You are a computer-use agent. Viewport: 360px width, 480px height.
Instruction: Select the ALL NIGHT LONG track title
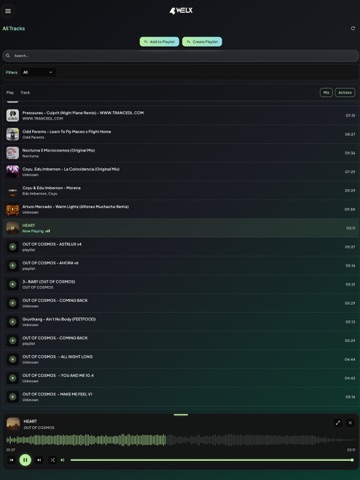(57, 357)
